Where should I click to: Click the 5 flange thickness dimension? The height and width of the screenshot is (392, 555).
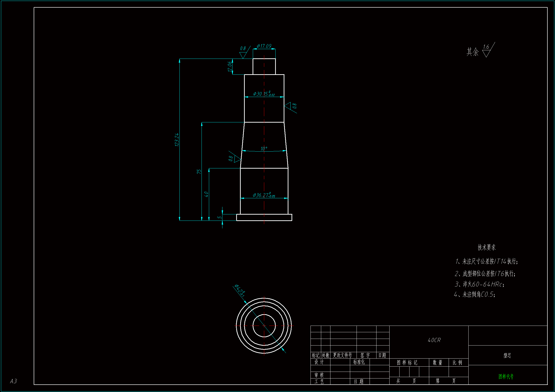point(220,217)
